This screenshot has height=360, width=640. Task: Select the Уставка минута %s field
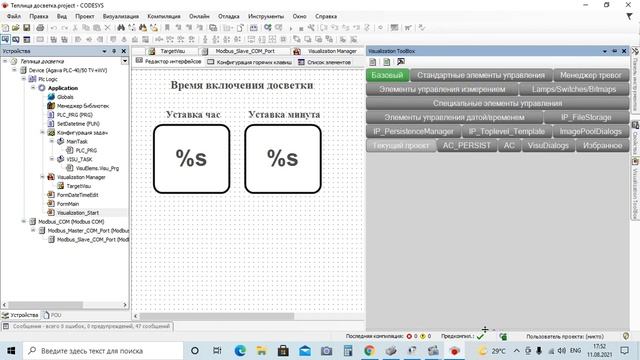[283, 159]
